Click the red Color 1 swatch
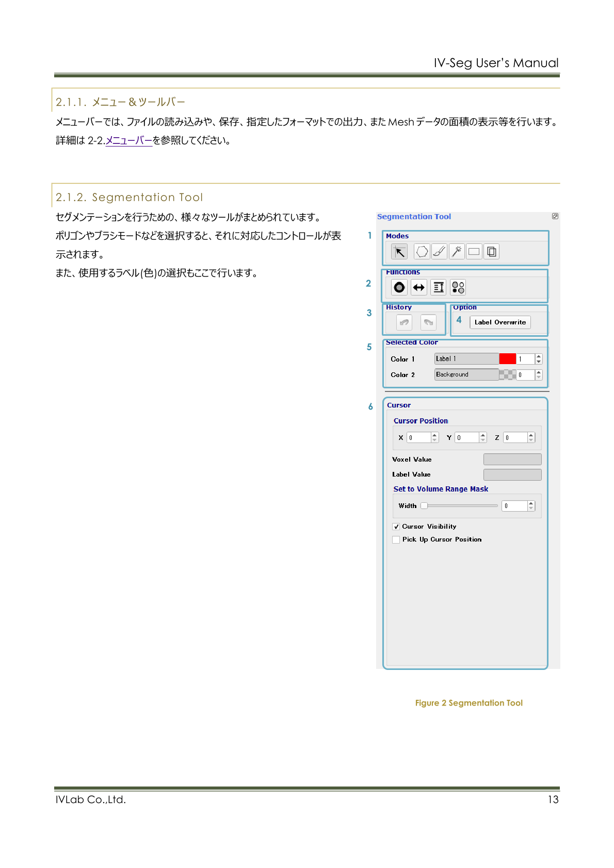This screenshot has width=614, height=868. point(507,359)
